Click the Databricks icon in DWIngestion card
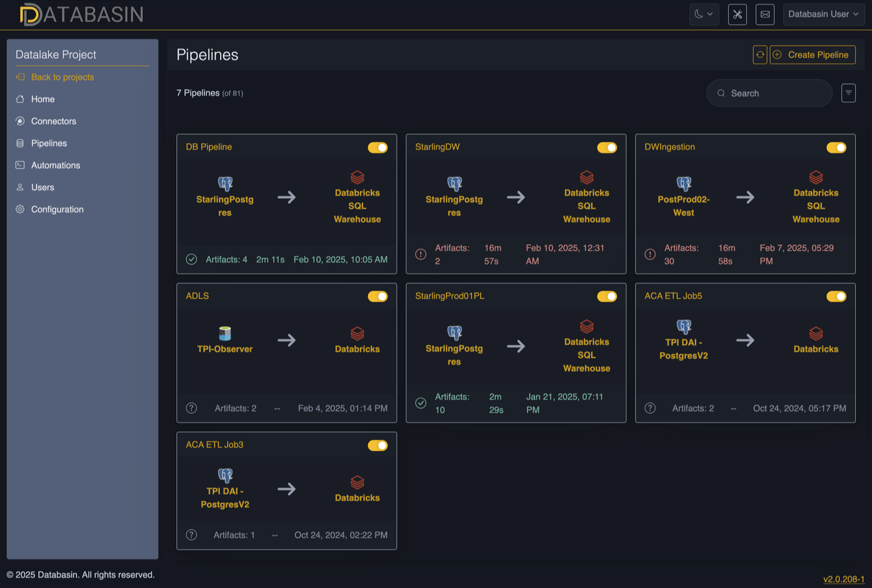The height and width of the screenshot is (588, 872). pos(816,177)
